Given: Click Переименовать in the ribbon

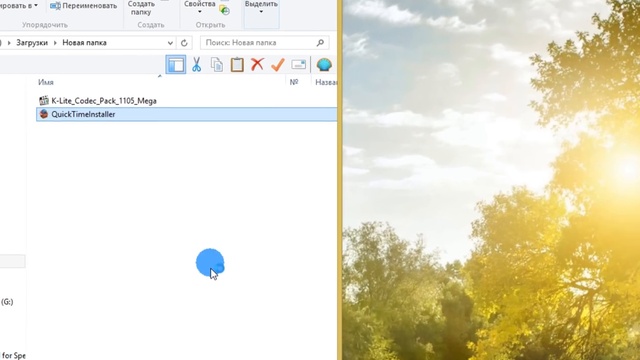Looking at the screenshot, I should [84, 6].
